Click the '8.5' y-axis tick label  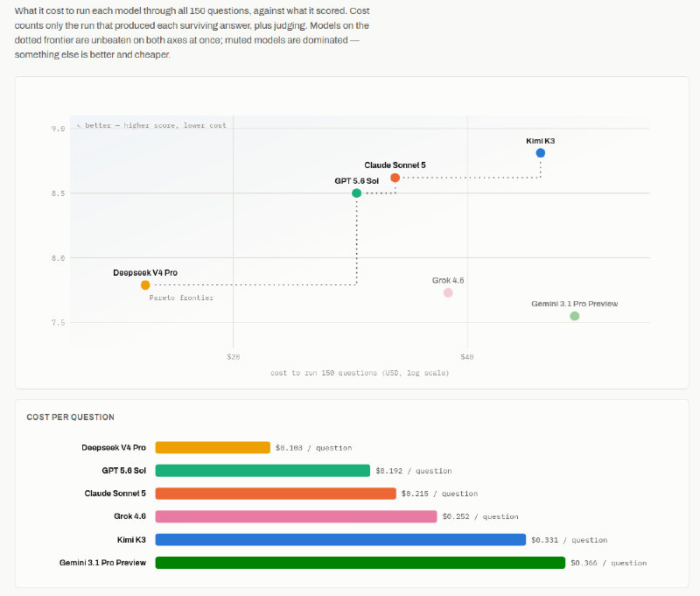pyautogui.click(x=58, y=193)
